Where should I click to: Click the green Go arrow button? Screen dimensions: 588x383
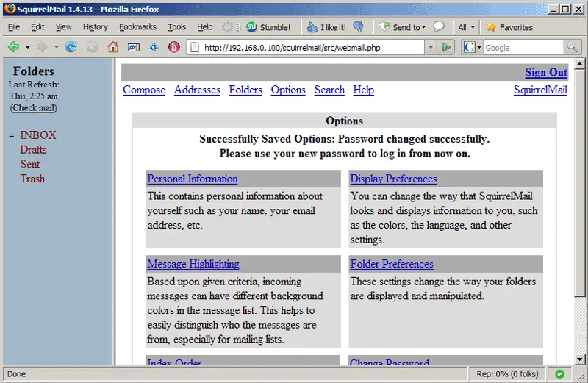446,47
